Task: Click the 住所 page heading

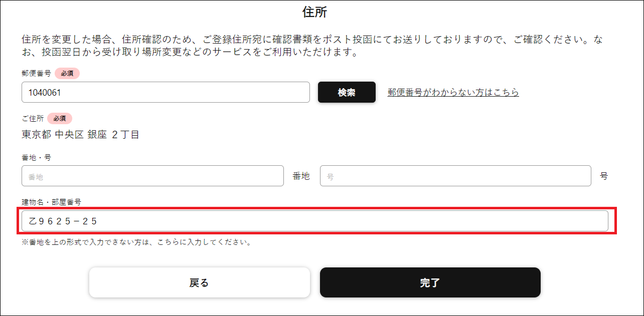Action: [321, 12]
